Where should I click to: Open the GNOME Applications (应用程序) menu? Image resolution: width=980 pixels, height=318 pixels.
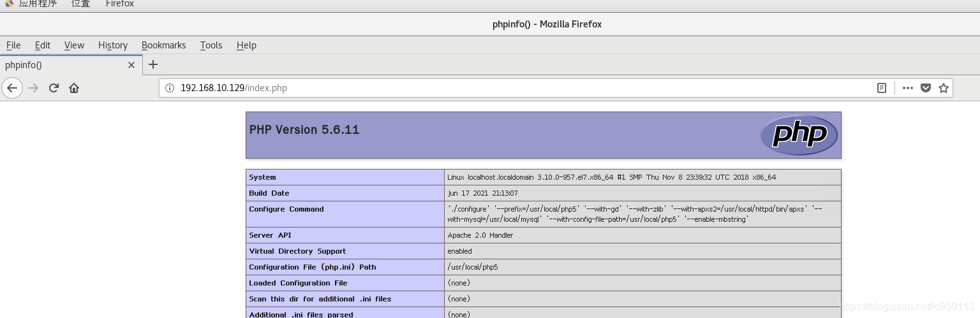31,4
